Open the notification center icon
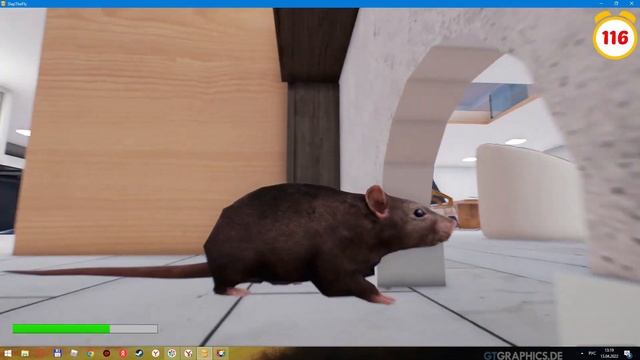 pyautogui.click(x=628, y=353)
